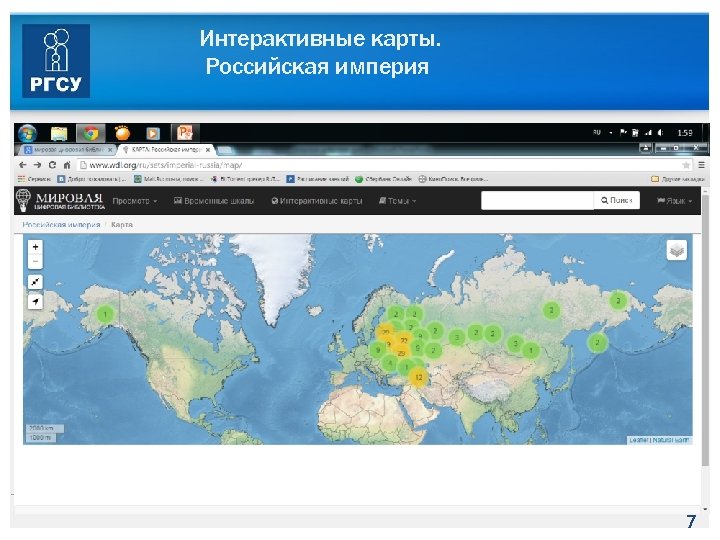Switch to the first Chrome tab
Screen dimensions: 720x540
point(67,150)
